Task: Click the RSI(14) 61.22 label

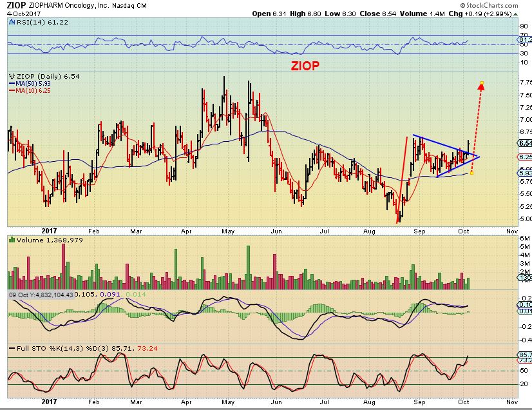Action: (x=42, y=22)
